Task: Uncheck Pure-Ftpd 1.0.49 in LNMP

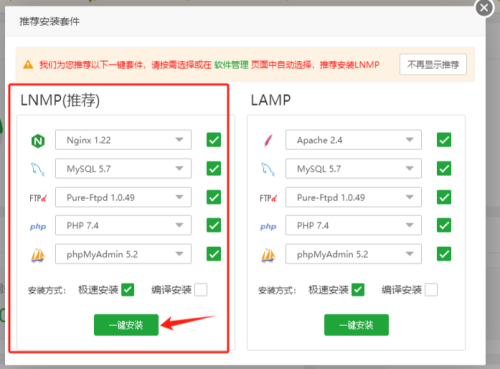Action: coord(214,197)
